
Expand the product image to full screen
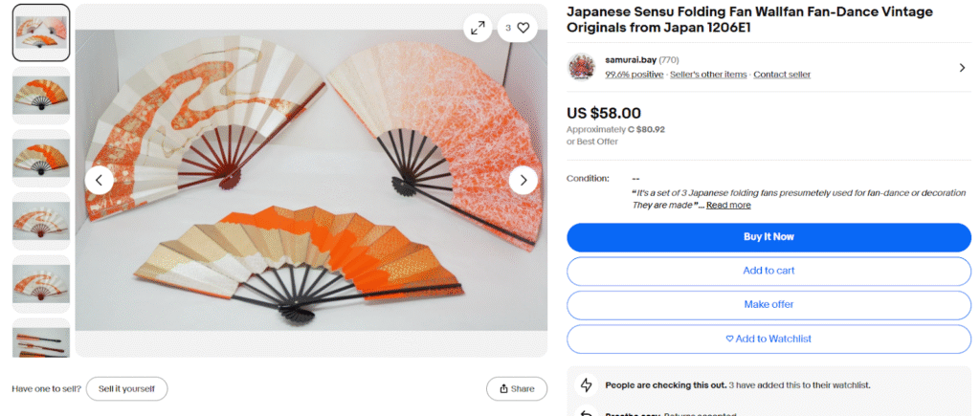[478, 28]
